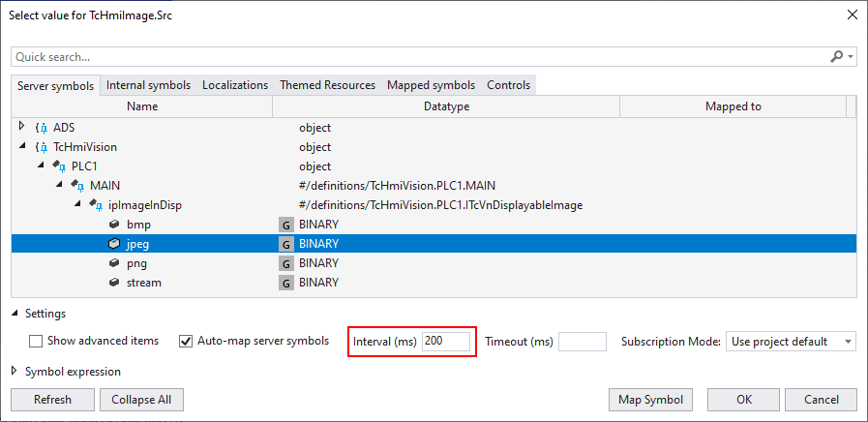Click the MAIN node icon
This screenshot has width=868, height=422.
pyautogui.click(x=77, y=186)
